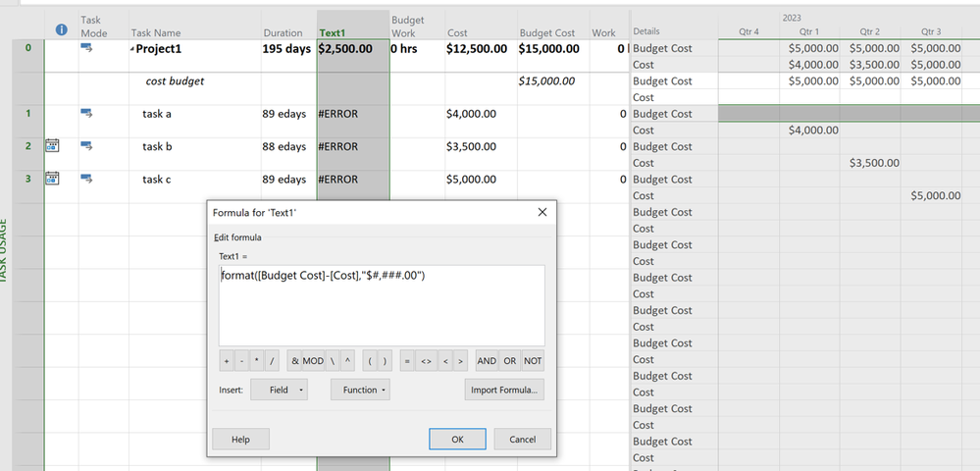Insert the plus operator
This screenshot has width=980, height=471.
[x=227, y=361]
